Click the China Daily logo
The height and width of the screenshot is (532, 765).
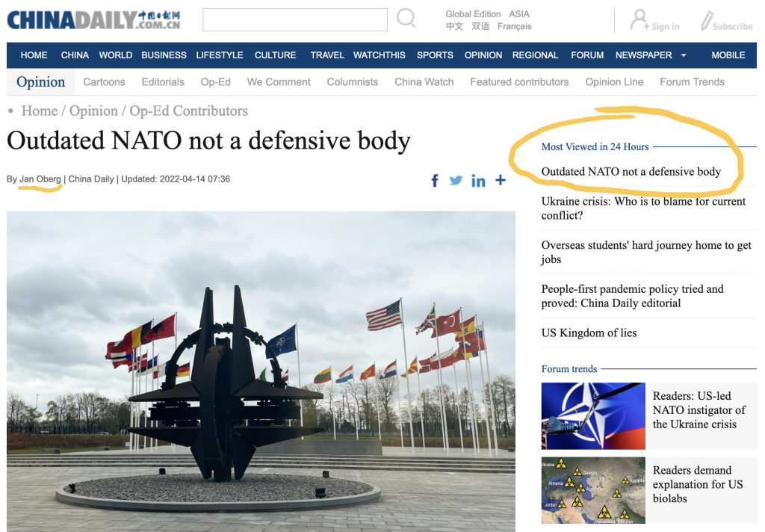94,19
